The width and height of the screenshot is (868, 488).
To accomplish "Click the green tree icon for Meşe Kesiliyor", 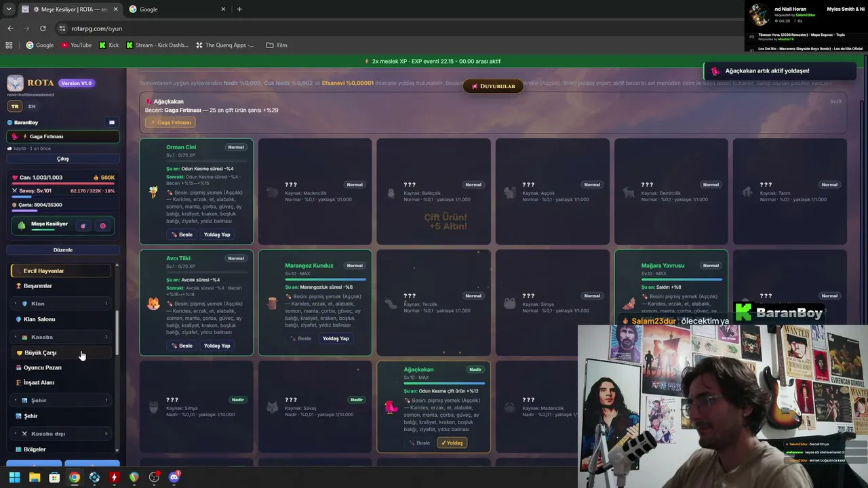I will (21, 226).
